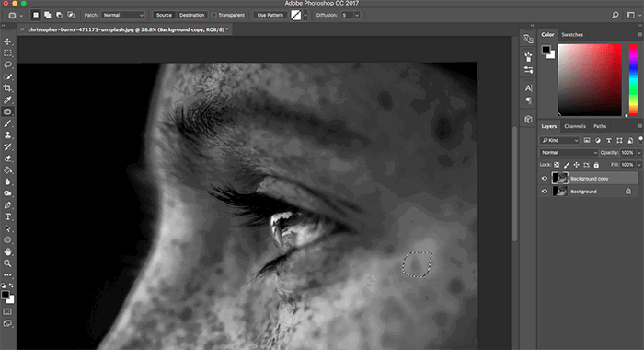Screen dimensions: 644x350
Task: Open the Kind layer filter dropdown
Action: [x=559, y=140]
